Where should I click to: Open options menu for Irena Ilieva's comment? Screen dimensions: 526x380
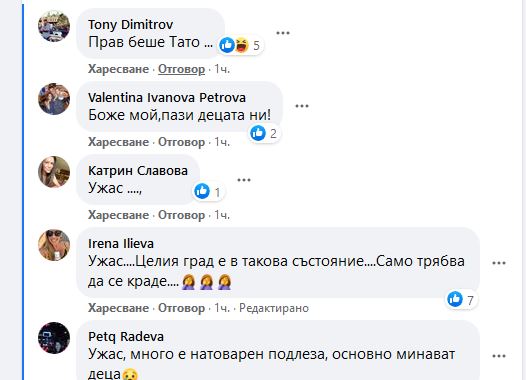(x=498, y=263)
